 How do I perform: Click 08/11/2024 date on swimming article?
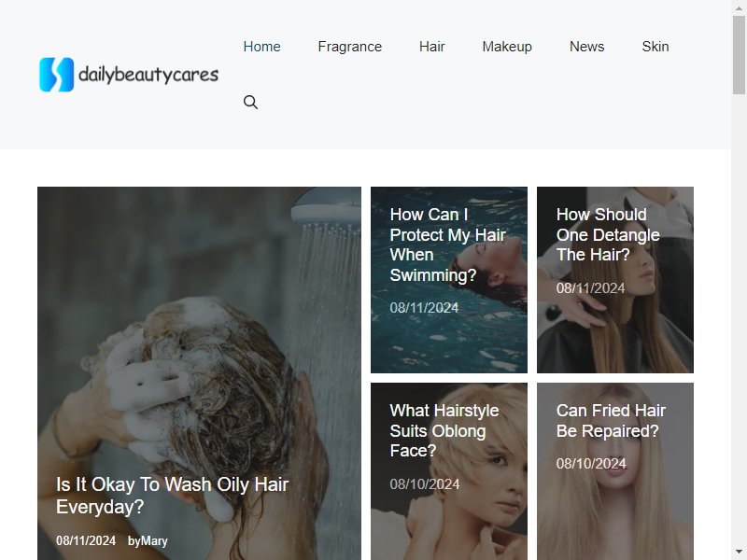tap(424, 308)
